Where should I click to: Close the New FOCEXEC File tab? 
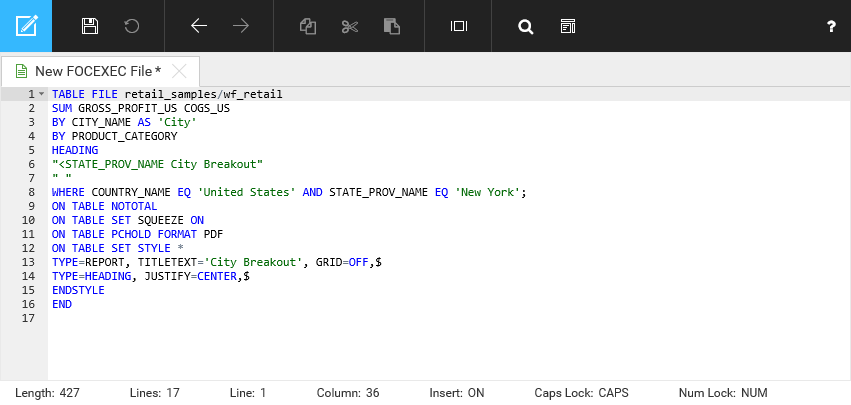tap(180, 71)
